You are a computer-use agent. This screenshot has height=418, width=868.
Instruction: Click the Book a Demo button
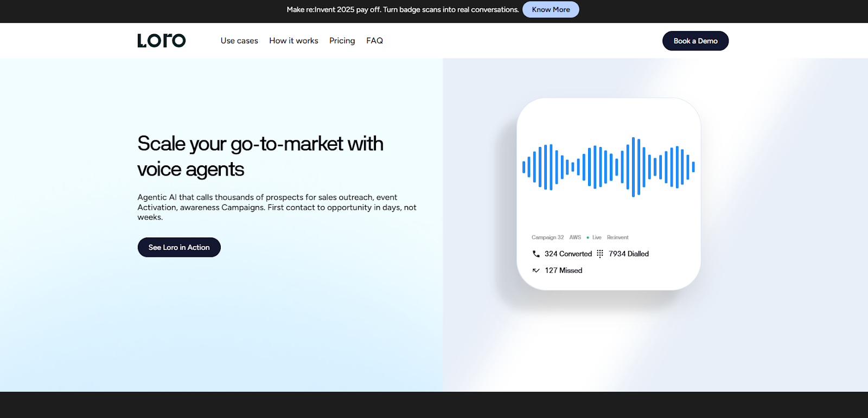pos(695,41)
